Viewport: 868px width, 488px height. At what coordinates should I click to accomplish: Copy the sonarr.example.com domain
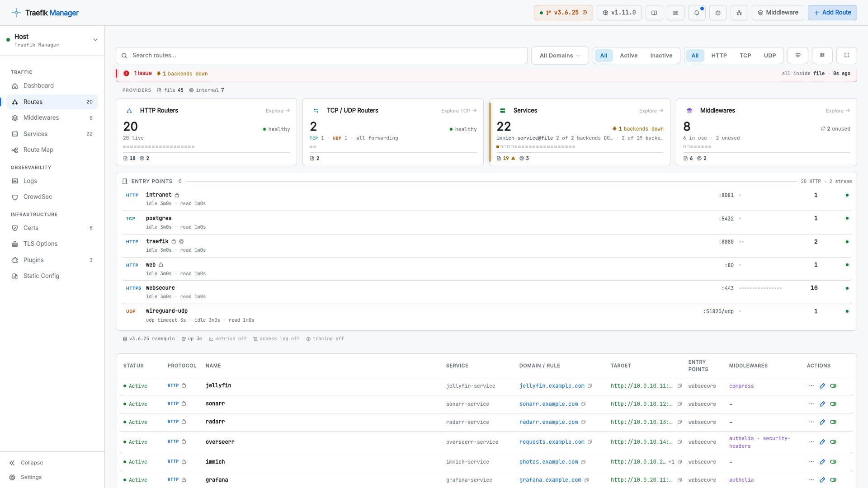point(584,404)
